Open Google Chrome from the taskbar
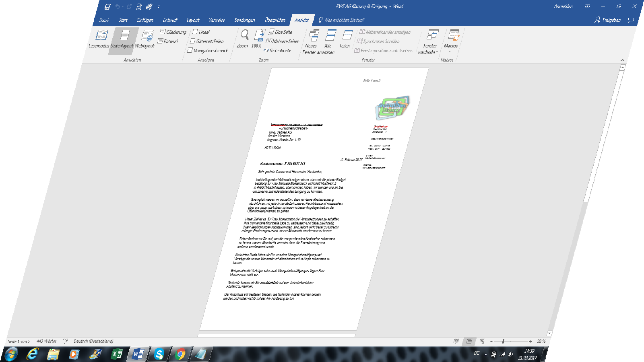 (180, 354)
